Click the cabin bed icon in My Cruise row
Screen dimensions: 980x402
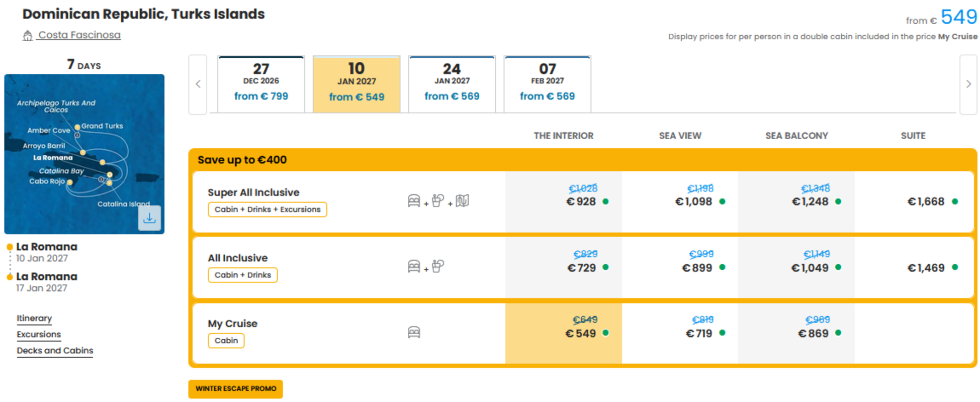(414, 332)
